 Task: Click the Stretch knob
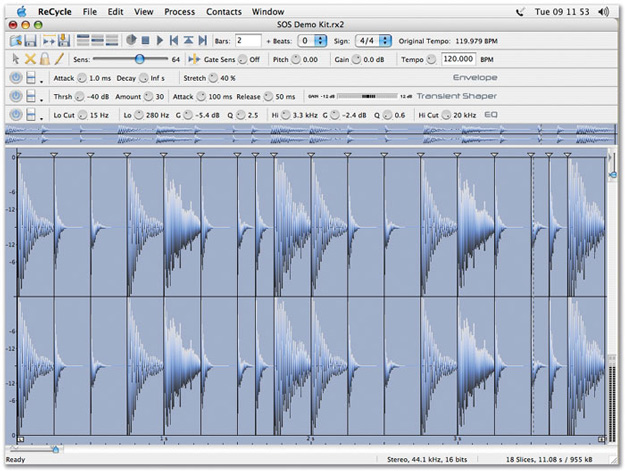click(x=213, y=78)
